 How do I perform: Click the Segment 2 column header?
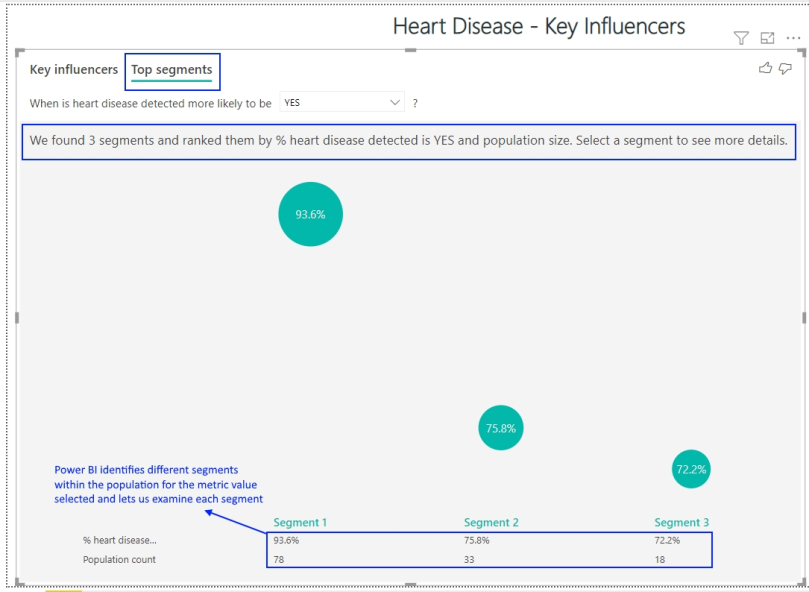(x=490, y=522)
